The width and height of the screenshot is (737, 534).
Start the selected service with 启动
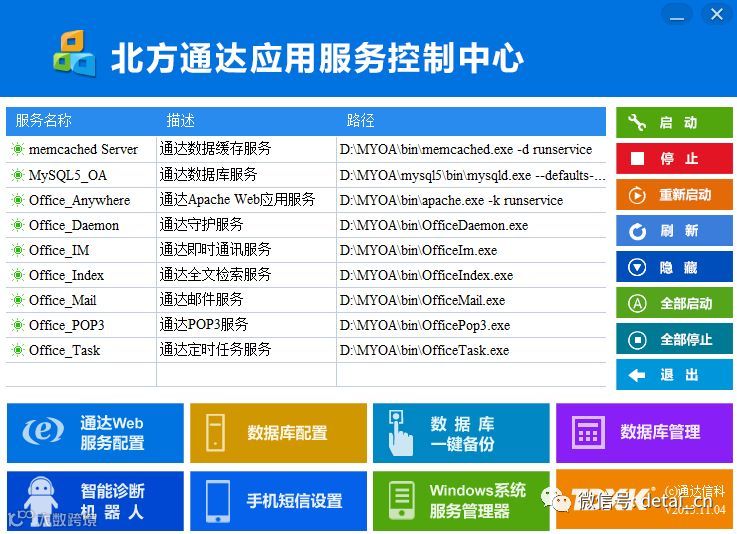point(677,123)
